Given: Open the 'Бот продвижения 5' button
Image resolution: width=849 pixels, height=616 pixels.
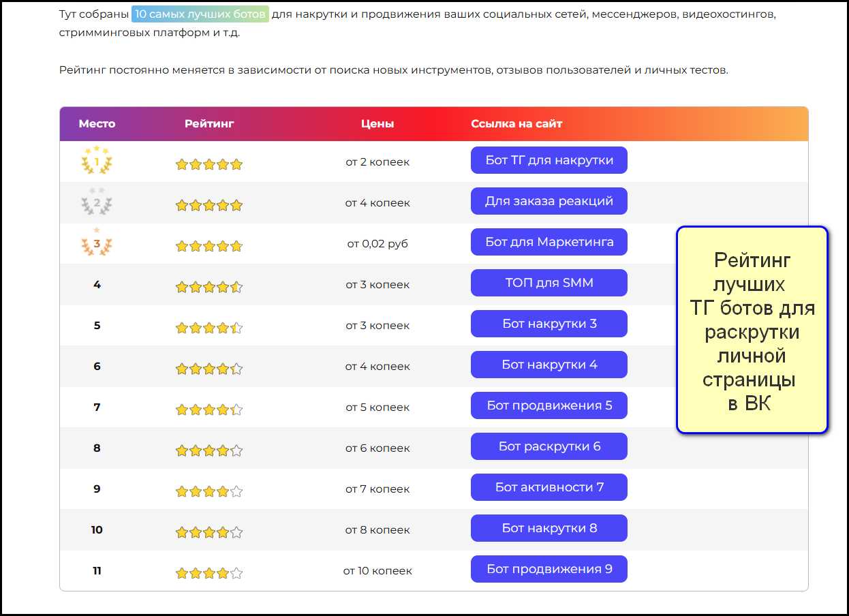Looking at the screenshot, I should (x=549, y=405).
